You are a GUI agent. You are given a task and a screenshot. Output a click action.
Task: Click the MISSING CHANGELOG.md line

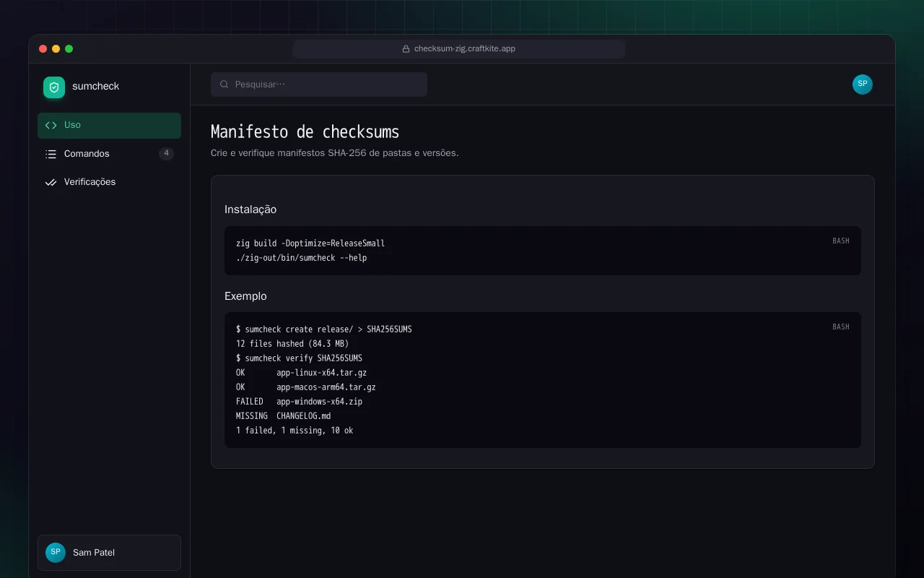pos(283,416)
